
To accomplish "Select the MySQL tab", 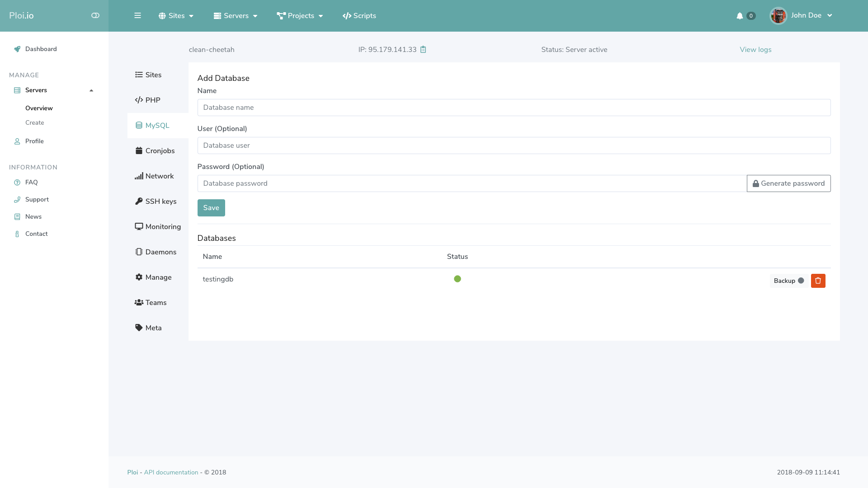I will pyautogui.click(x=158, y=126).
